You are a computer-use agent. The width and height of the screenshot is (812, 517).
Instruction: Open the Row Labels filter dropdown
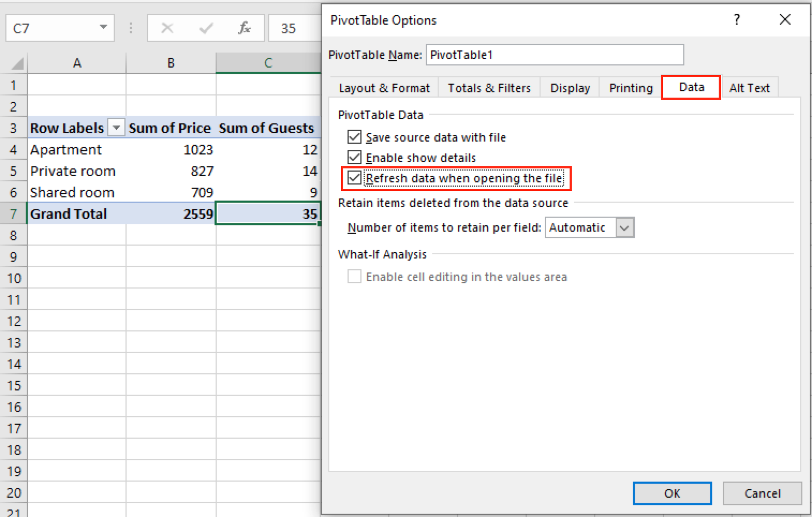click(x=116, y=128)
